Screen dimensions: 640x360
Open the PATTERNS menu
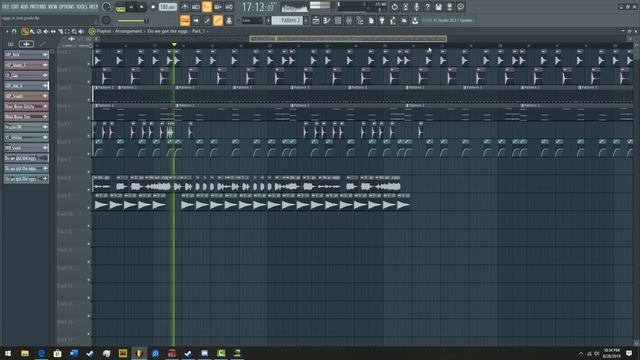(38, 7)
